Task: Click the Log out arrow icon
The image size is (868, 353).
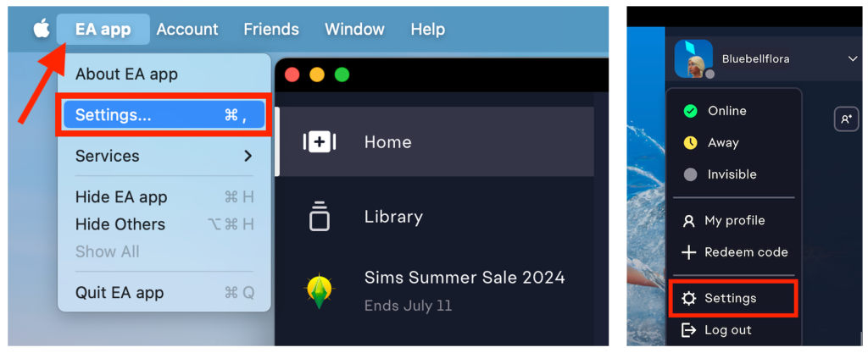Action: point(688,330)
